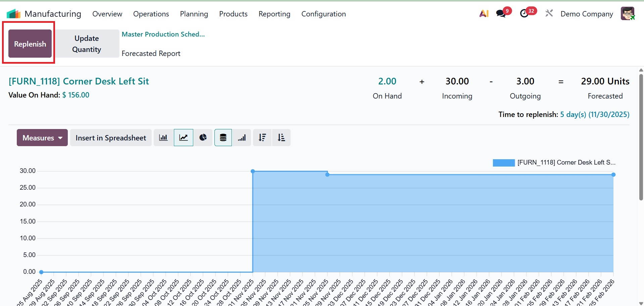This screenshot has height=306, width=644.
Task: Open the Reporting menu
Action: click(x=274, y=14)
